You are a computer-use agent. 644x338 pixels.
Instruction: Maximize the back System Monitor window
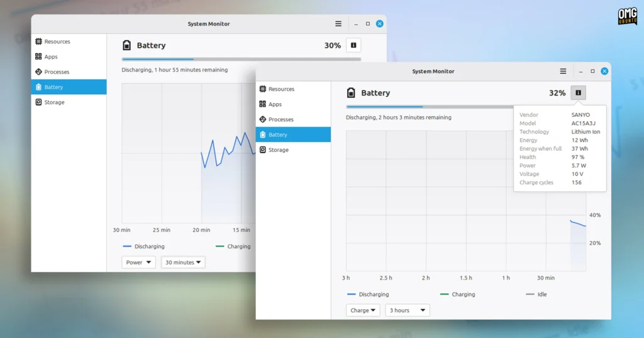tap(367, 24)
